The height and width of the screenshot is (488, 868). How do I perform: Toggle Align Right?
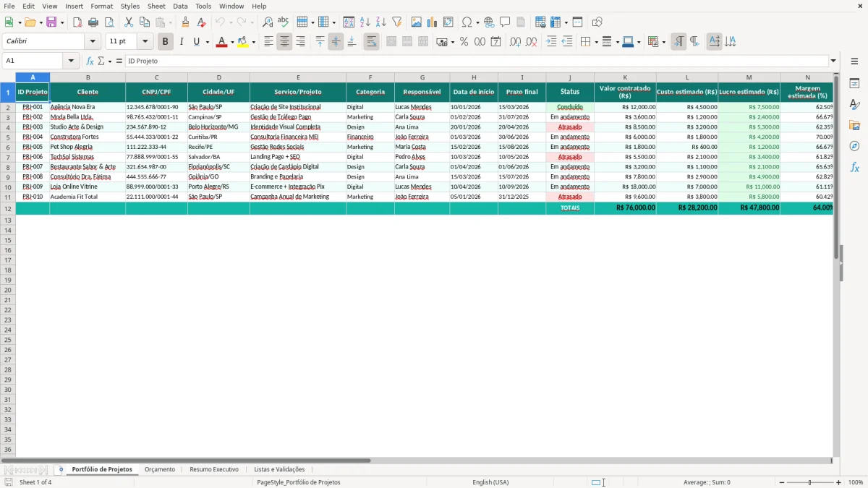(x=300, y=42)
